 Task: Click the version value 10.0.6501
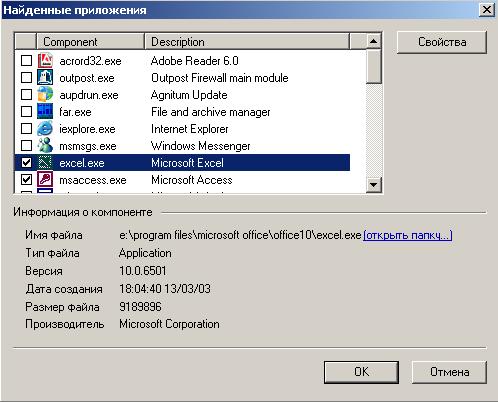143,271
